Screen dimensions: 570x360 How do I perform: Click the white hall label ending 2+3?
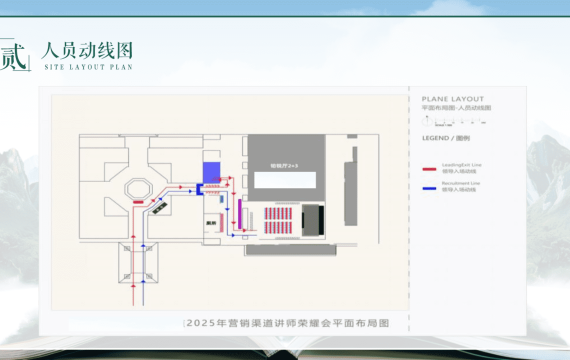click(x=284, y=166)
